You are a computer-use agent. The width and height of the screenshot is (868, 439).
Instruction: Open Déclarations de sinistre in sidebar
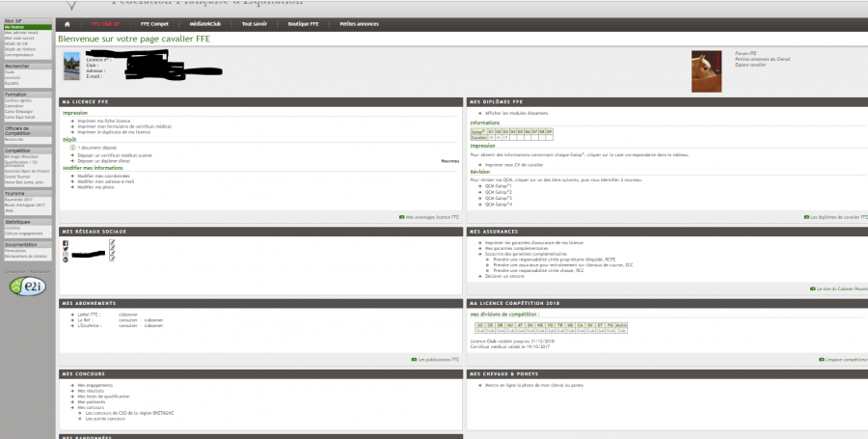pyautogui.click(x=26, y=257)
